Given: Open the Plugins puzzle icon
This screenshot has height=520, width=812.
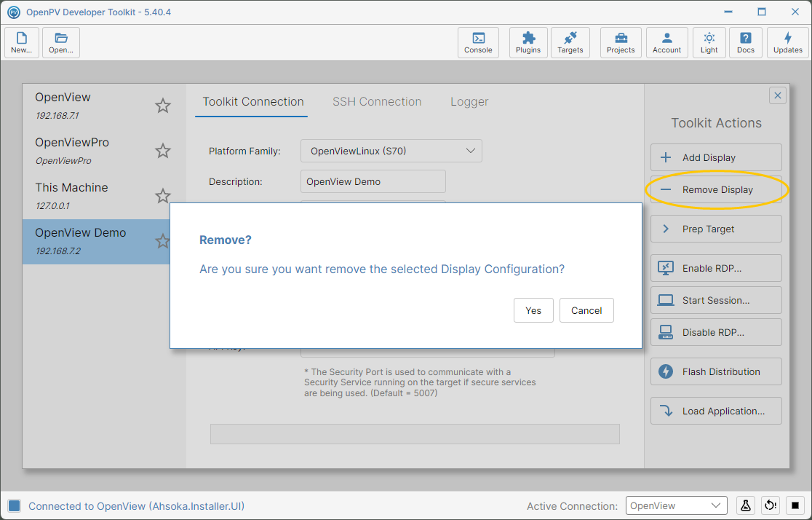Looking at the screenshot, I should [528, 42].
